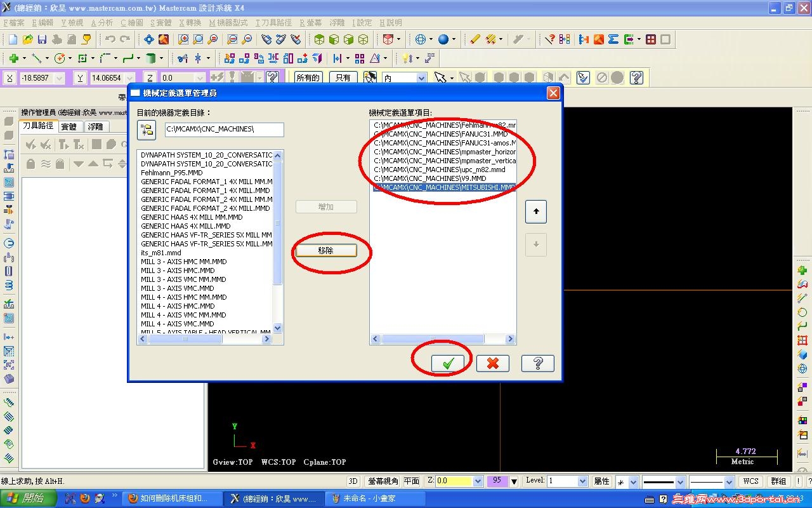Select its_m81.mmd in the left list
The width and height of the screenshot is (812, 508).
[161, 253]
